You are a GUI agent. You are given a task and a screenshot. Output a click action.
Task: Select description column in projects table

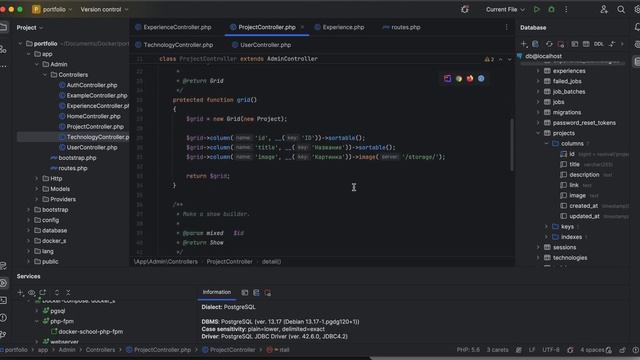pyautogui.click(x=584, y=175)
